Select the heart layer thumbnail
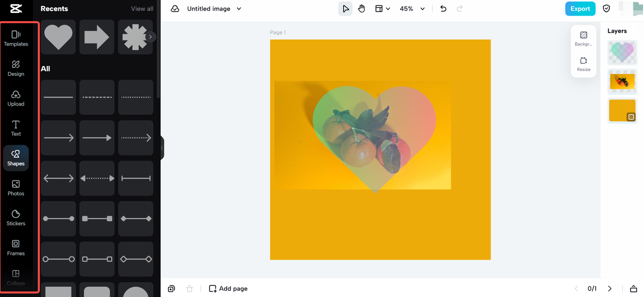 (x=622, y=52)
